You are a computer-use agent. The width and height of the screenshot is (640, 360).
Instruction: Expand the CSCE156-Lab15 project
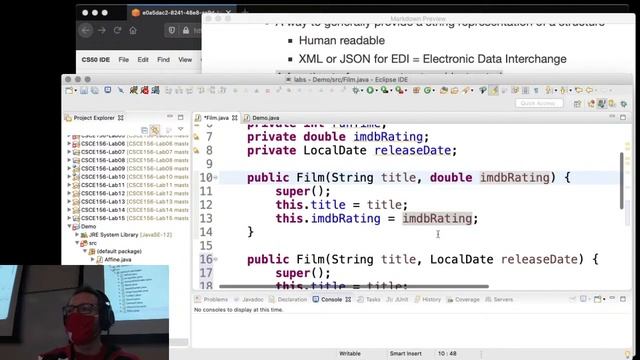pyautogui.click(x=69, y=218)
